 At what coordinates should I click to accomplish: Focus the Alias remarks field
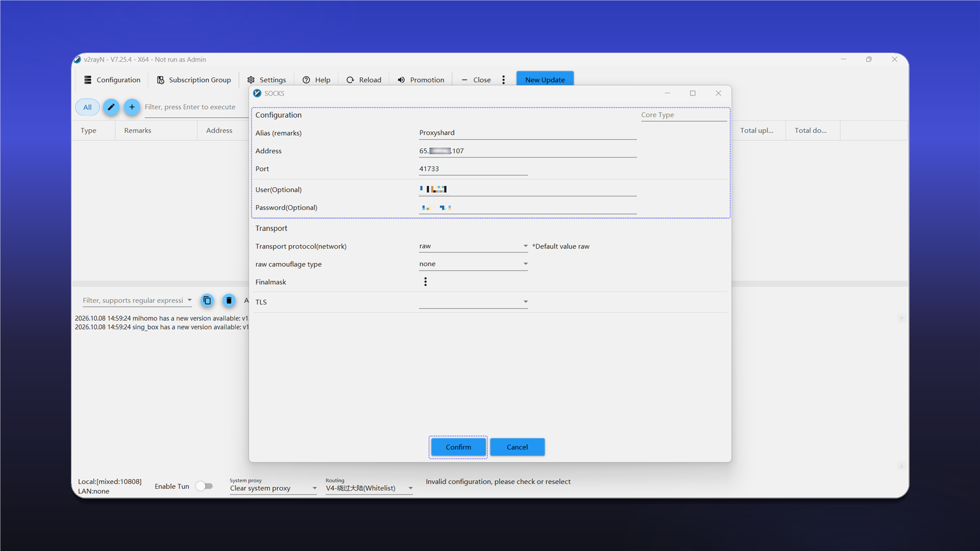click(528, 133)
